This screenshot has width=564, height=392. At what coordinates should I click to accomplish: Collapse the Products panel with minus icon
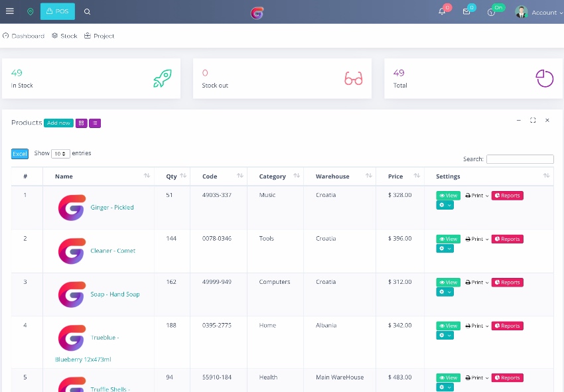coord(519,120)
